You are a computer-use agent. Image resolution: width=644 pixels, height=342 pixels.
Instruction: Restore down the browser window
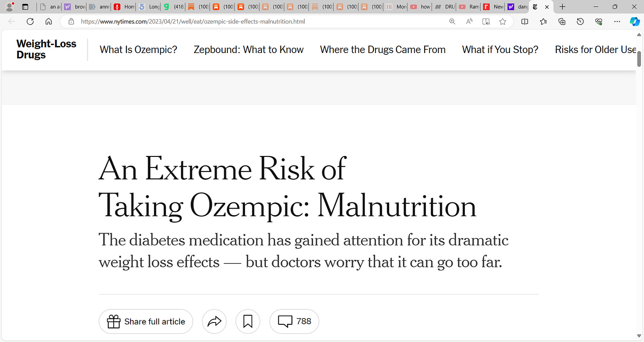(615, 7)
